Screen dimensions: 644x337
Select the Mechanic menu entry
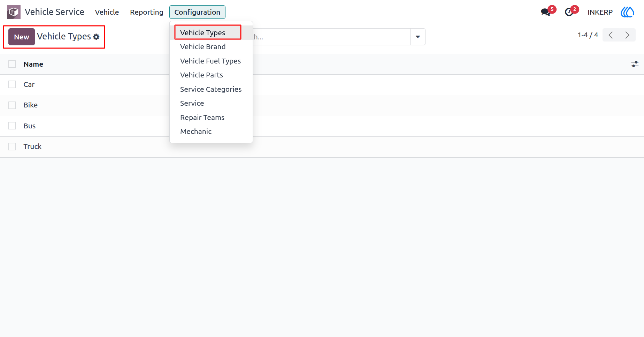pos(211,132)
